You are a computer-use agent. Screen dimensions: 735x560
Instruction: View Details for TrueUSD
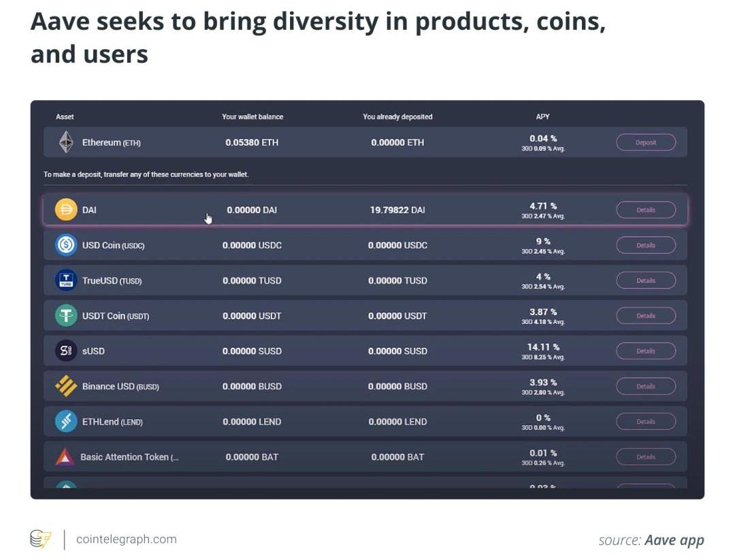646,281
